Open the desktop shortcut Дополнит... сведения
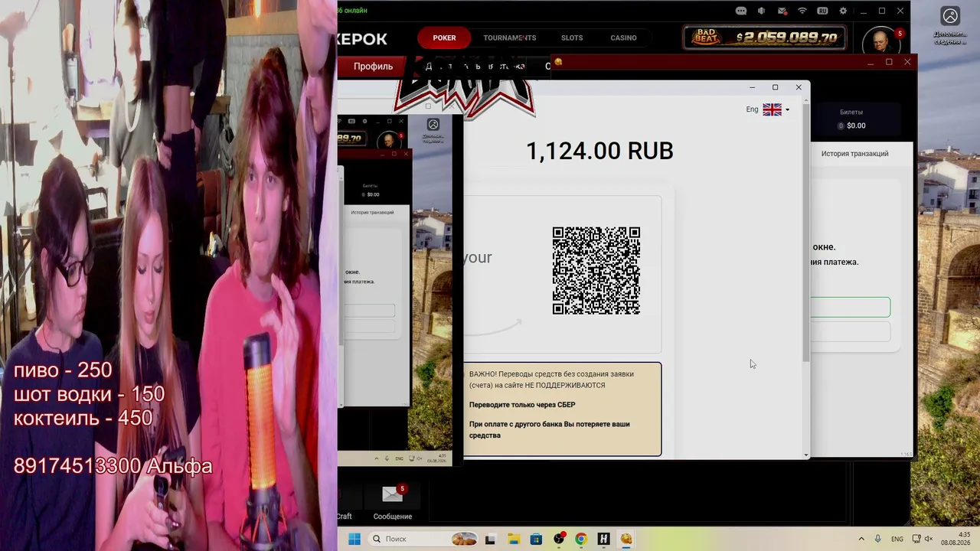The width and height of the screenshot is (980, 551). point(949,24)
